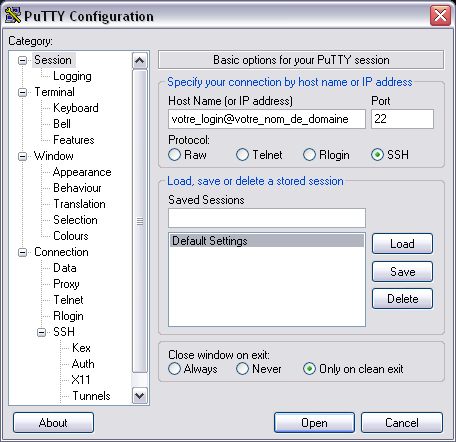Open the Logging settings
The width and height of the screenshot is (456, 442).
pos(72,76)
